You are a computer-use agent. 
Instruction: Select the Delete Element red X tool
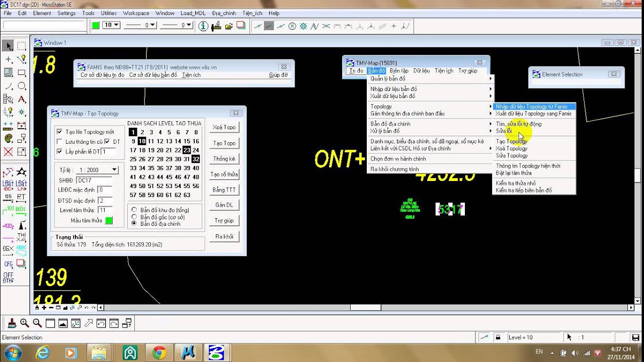(x=9, y=151)
